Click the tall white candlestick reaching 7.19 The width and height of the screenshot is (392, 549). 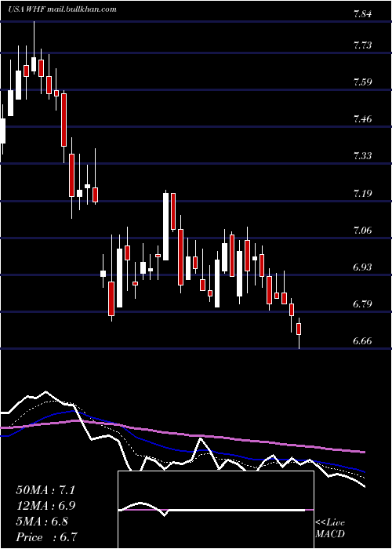click(x=166, y=226)
